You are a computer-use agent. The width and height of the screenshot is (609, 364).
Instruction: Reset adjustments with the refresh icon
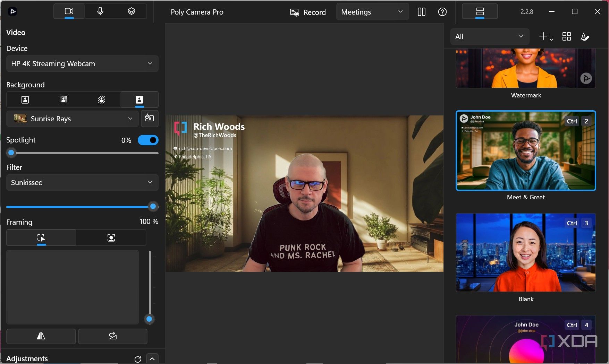(138, 359)
